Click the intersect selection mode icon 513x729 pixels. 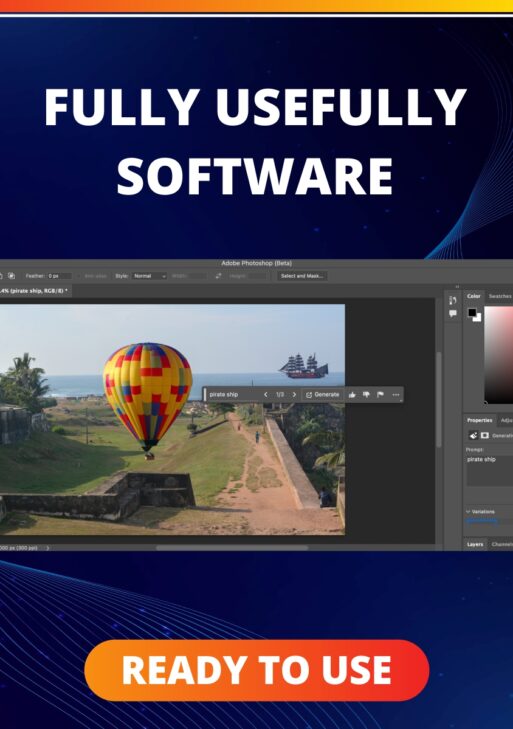click(11, 276)
